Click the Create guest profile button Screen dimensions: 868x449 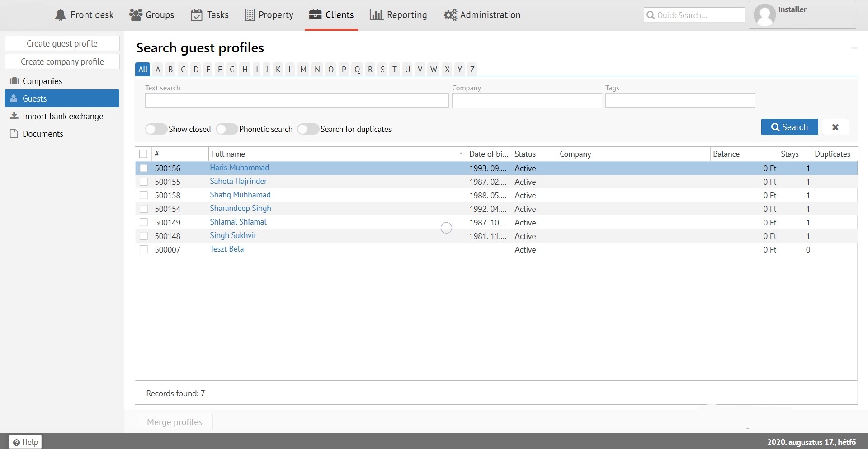click(x=62, y=43)
